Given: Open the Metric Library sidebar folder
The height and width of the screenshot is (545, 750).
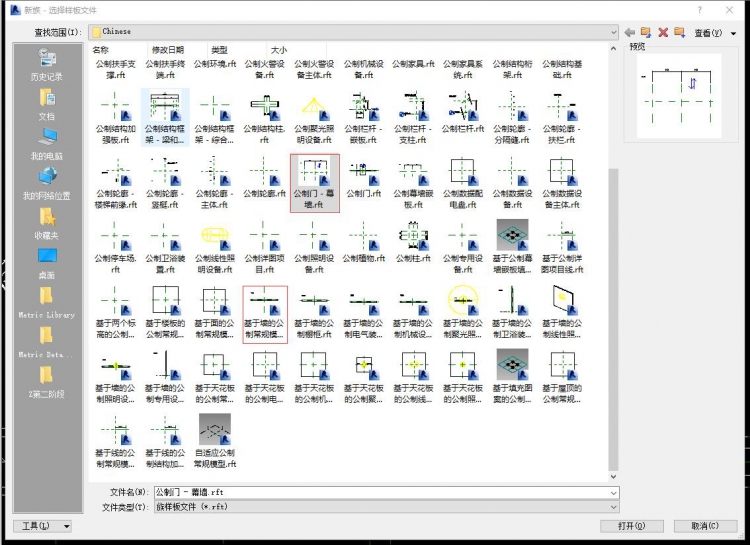Looking at the screenshot, I should click(46, 303).
